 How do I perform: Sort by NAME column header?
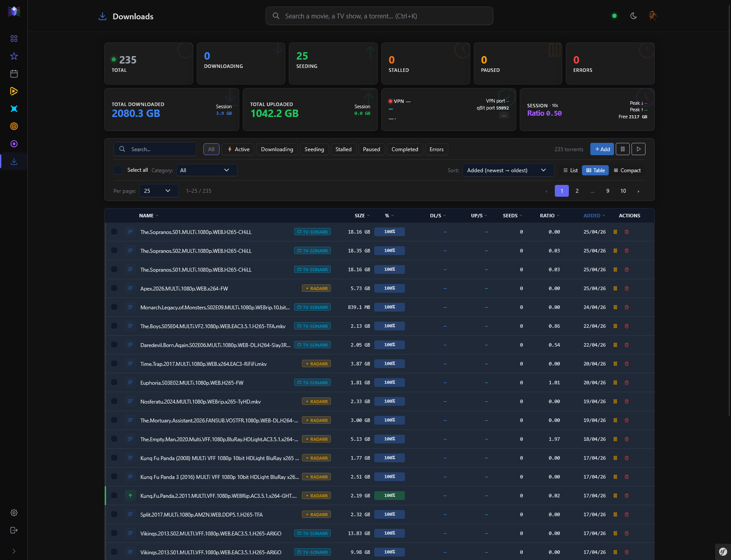coord(149,216)
